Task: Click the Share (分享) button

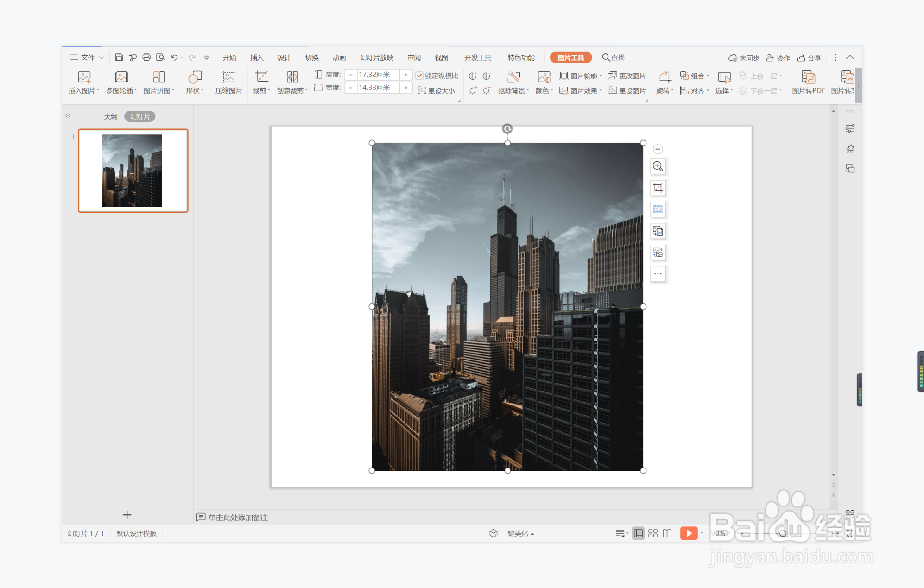Action: tap(809, 58)
